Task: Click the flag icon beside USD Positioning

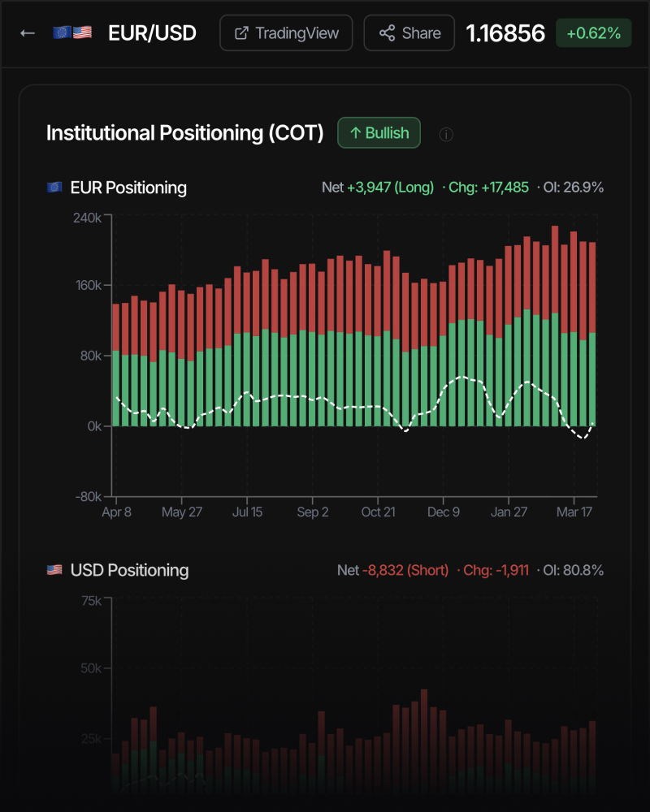Action: click(x=54, y=570)
